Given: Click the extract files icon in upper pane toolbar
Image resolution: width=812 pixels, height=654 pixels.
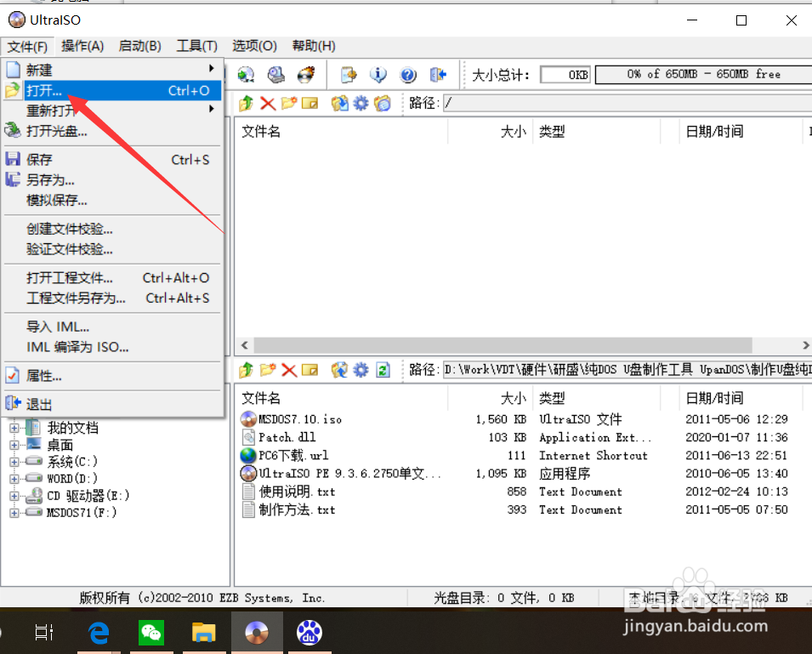Looking at the screenshot, I should pos(340,103).
